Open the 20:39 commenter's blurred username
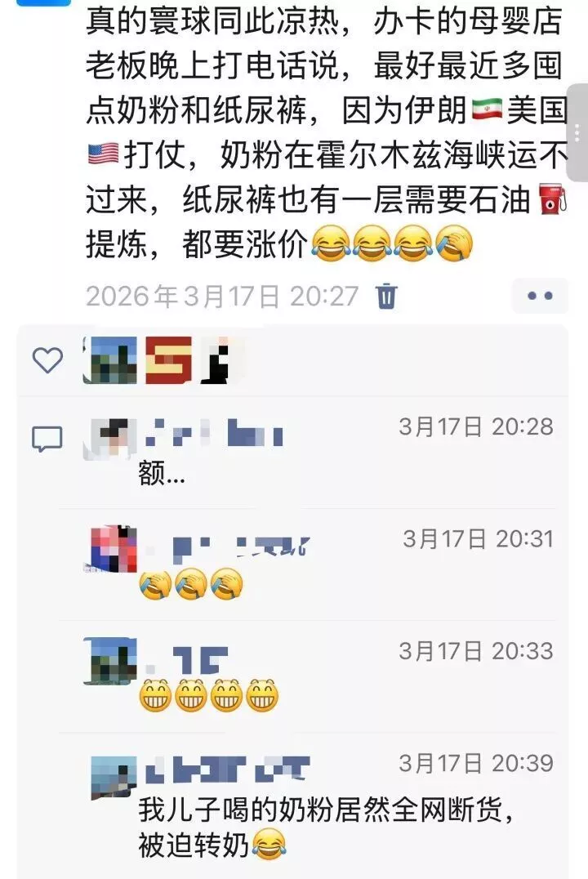This screenshot has height=879, width=588. point(227,770)
